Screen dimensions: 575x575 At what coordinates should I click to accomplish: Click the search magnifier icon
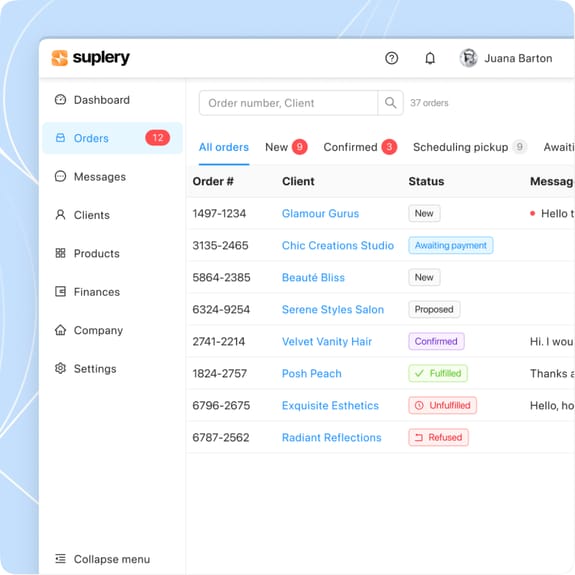click(390, 103)
